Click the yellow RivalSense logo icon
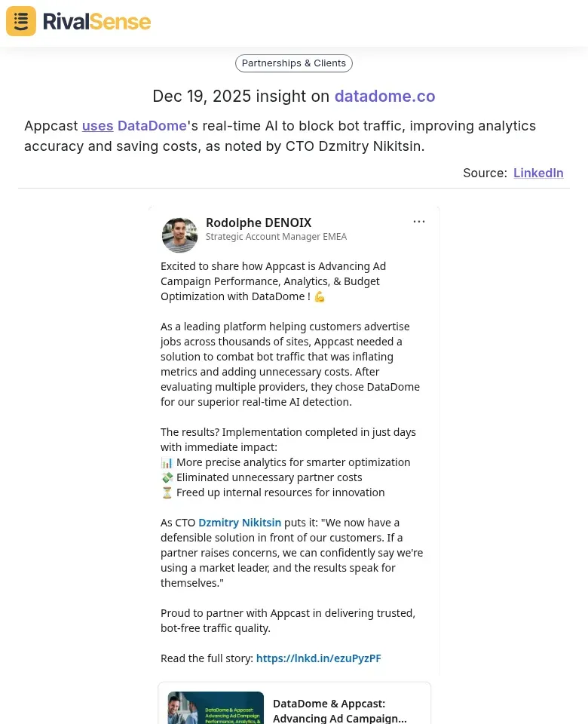This screenshot has height=724, width=588. click(x=20, y=20)
